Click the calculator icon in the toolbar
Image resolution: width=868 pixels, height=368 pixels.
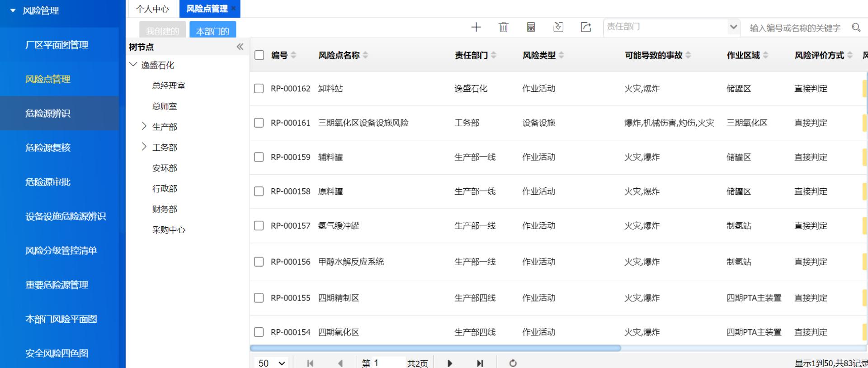click(x=531, y=27)
